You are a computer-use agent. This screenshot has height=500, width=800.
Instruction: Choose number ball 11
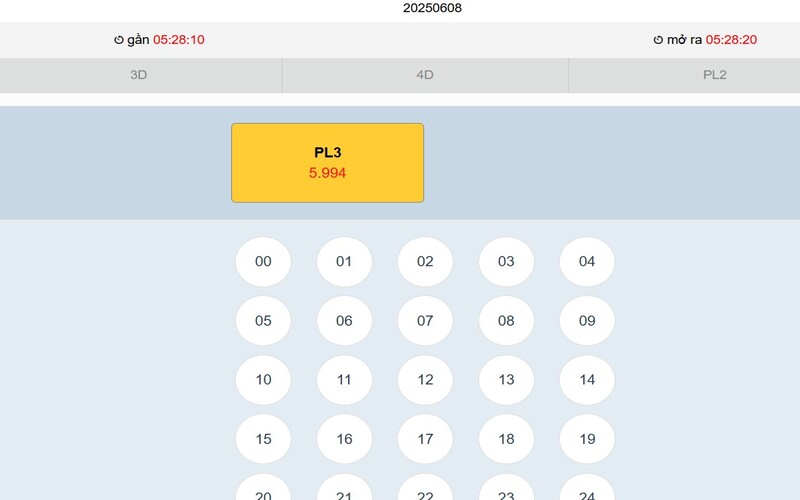pos(344,380)
